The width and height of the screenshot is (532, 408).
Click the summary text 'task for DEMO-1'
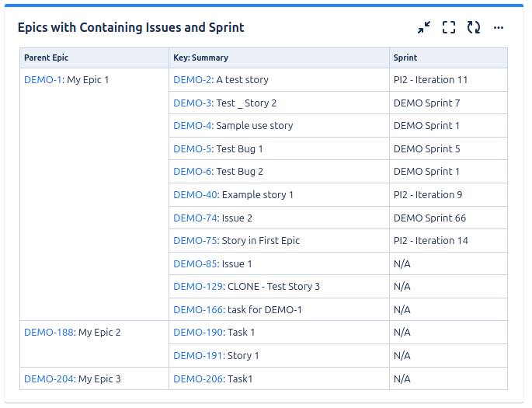[265, 310]
